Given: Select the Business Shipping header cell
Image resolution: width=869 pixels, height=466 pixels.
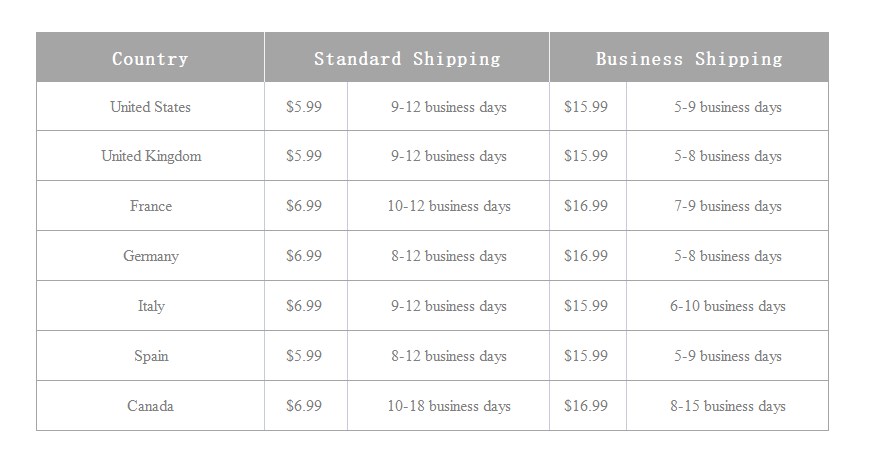Looking at the screenshot, I should pos(689,58).
